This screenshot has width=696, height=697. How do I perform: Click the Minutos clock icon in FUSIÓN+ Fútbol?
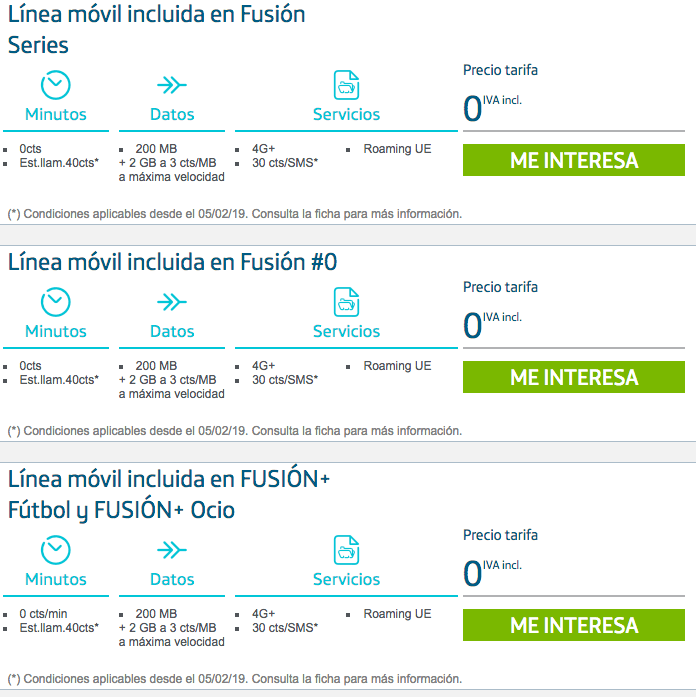[x=56, y=550]
